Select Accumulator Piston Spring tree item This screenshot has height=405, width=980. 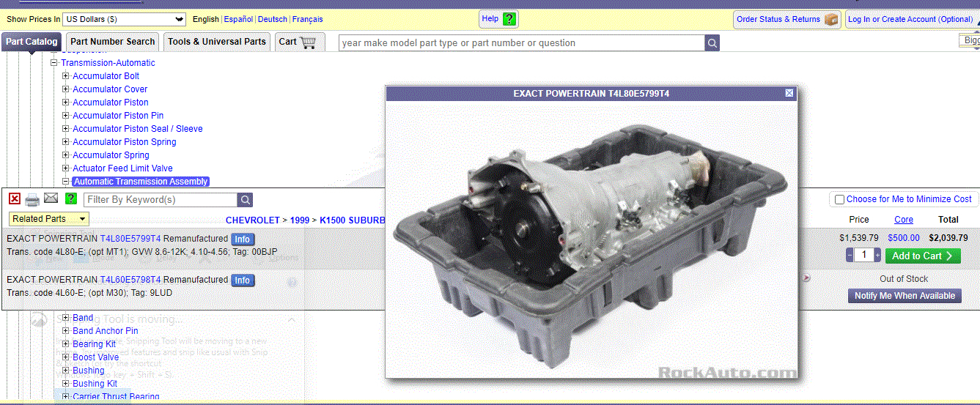125,142
